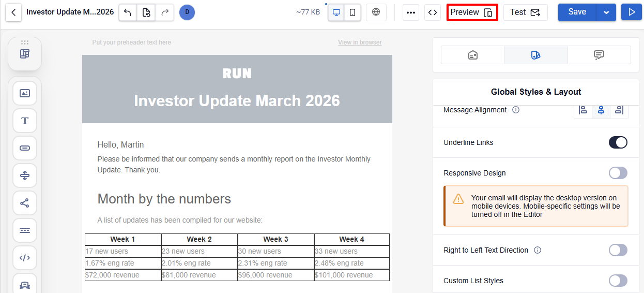Screen dimensions: 644x293
Task: Open the structures and modules panel
Action: point(25,54)
